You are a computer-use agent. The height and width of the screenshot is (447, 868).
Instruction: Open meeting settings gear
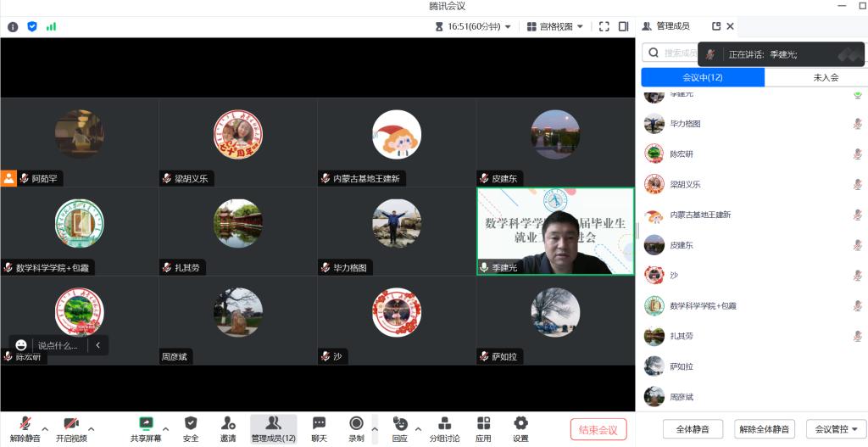(520, 427)
